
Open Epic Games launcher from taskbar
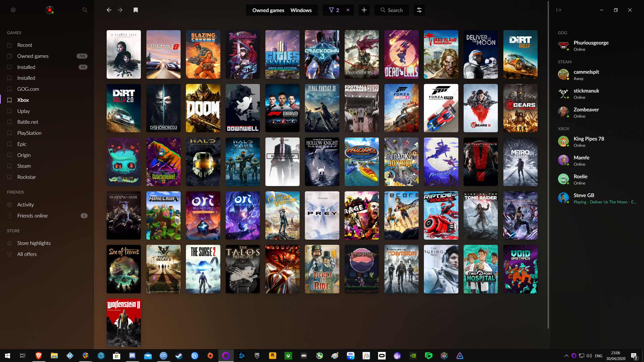(x=257, y=356)
